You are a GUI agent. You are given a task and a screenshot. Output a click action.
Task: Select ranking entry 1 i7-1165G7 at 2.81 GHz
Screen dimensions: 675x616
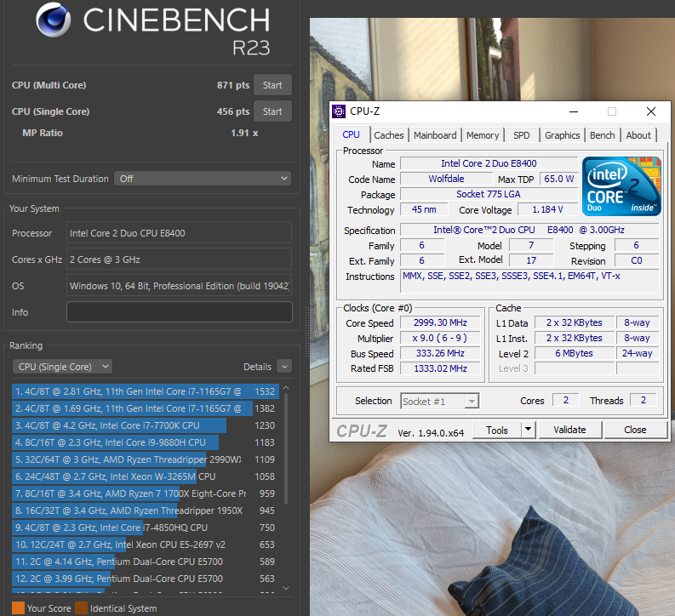[146, 391]
